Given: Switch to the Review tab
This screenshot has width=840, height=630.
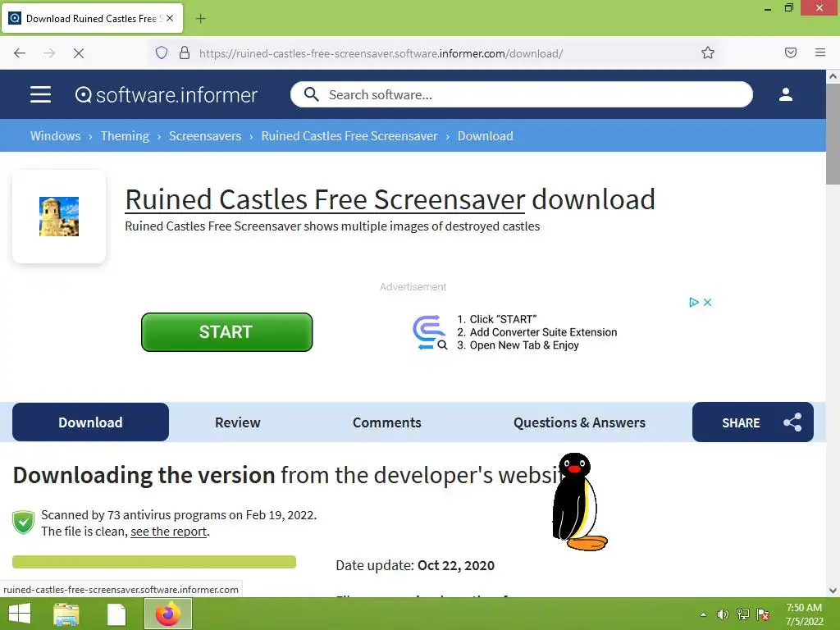Looking at the screenshot, I should coord(237,422).
